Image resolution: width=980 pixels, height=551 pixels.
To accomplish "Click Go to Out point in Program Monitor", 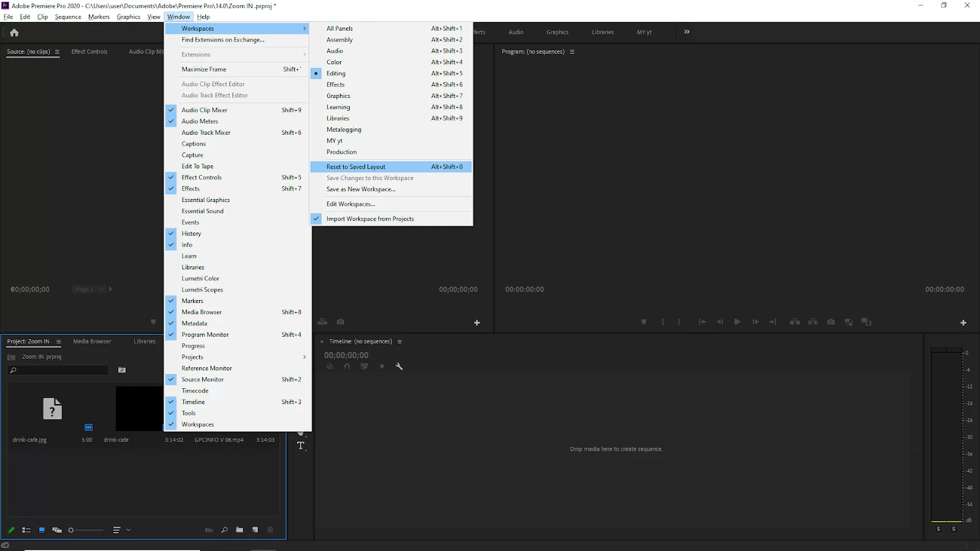I will [x=773, y=322].
